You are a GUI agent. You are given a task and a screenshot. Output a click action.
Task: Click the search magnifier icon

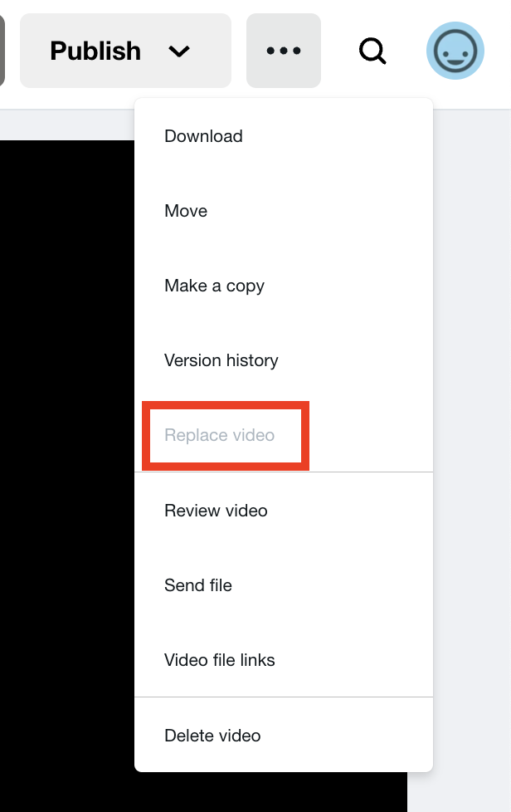(372, 51)
